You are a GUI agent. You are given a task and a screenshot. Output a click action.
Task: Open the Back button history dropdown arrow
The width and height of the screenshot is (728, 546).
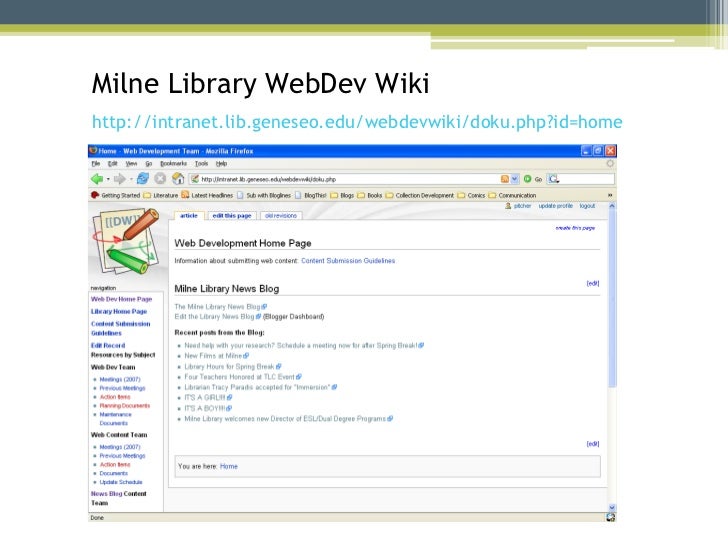[108, 179]
